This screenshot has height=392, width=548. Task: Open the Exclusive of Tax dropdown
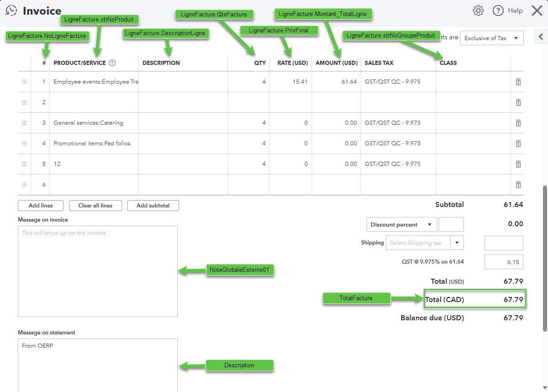click(x=491, y=38)
